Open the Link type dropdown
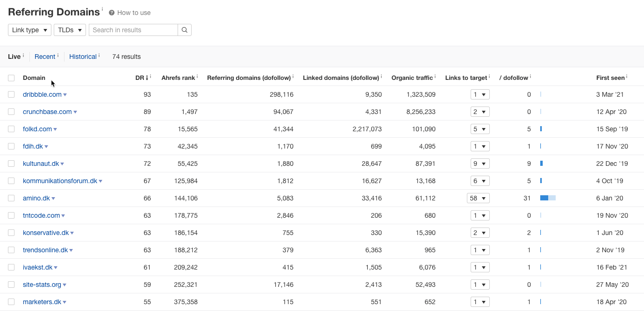This screenshot has width=644, height=313. click(29, 30)
